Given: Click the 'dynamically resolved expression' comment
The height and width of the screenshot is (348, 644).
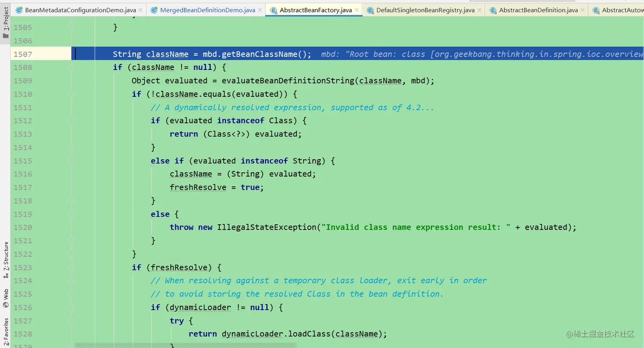Looking at the screenshot, I should [x=293, y=107].
